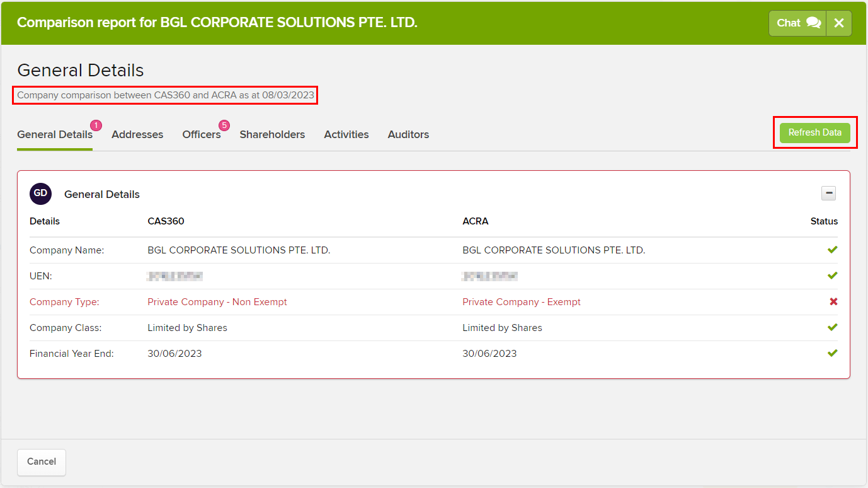
Task: Click the green tick for Financial Year End
Action: pos(833,353)
